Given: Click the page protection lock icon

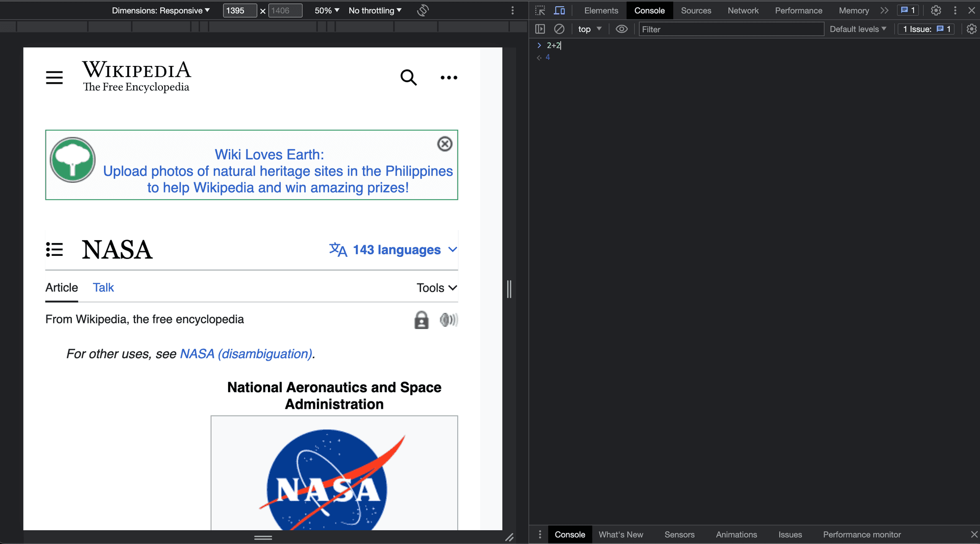Looking at the screenshot, I should (x=421, y=320).
